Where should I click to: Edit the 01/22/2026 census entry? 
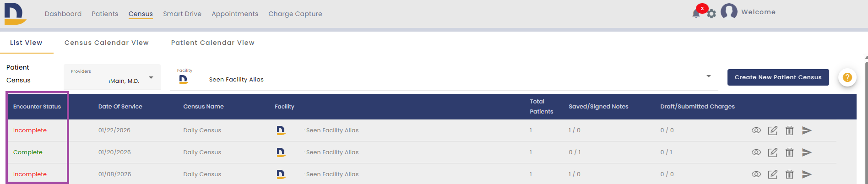[773, 130]
